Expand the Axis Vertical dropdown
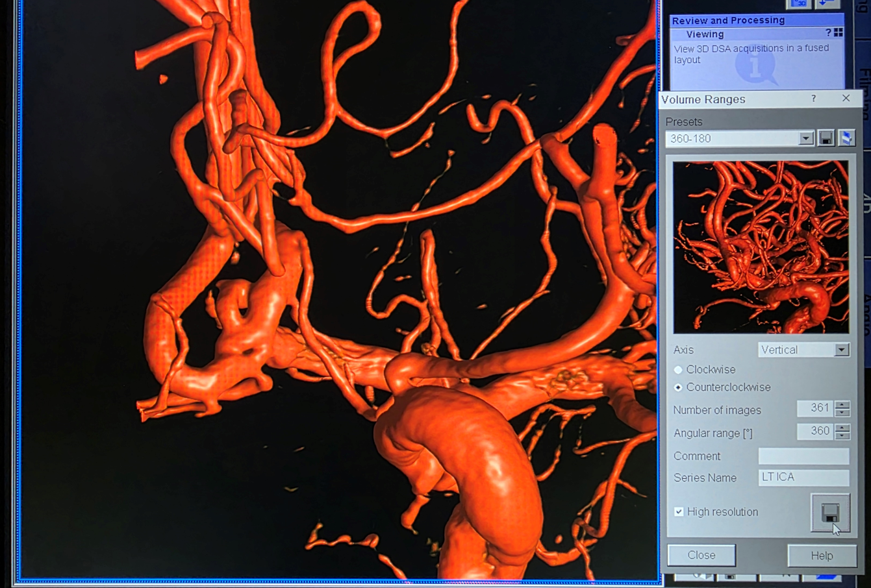 841,350
